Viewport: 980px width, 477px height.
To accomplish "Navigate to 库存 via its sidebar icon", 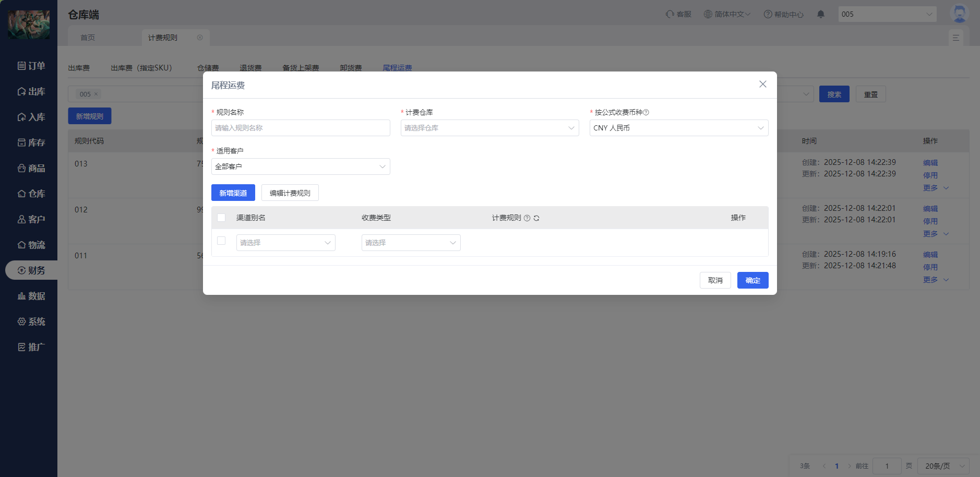I will pyautogui.click(x=31, y=142).
